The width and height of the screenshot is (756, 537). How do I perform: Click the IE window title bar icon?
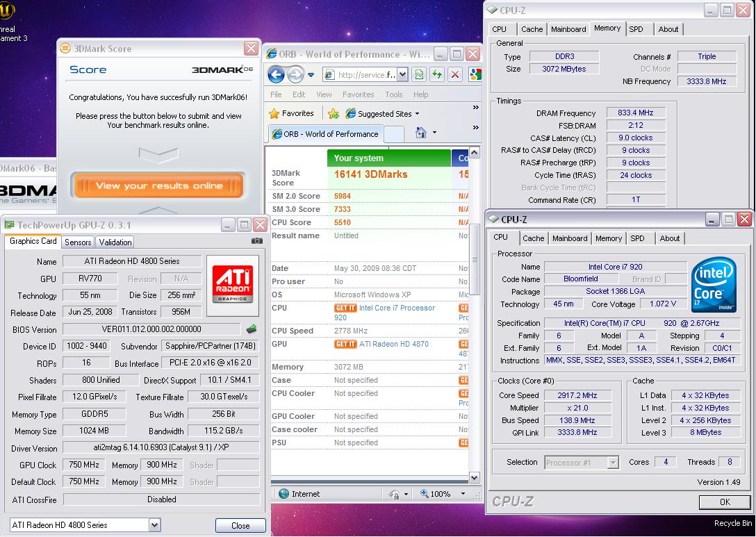(272, 54)
